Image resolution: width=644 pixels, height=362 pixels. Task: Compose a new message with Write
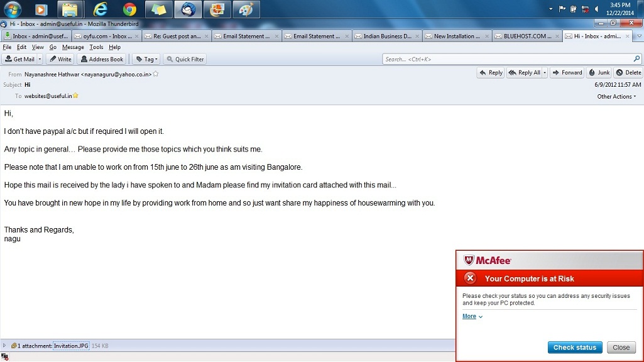[60, 59]
